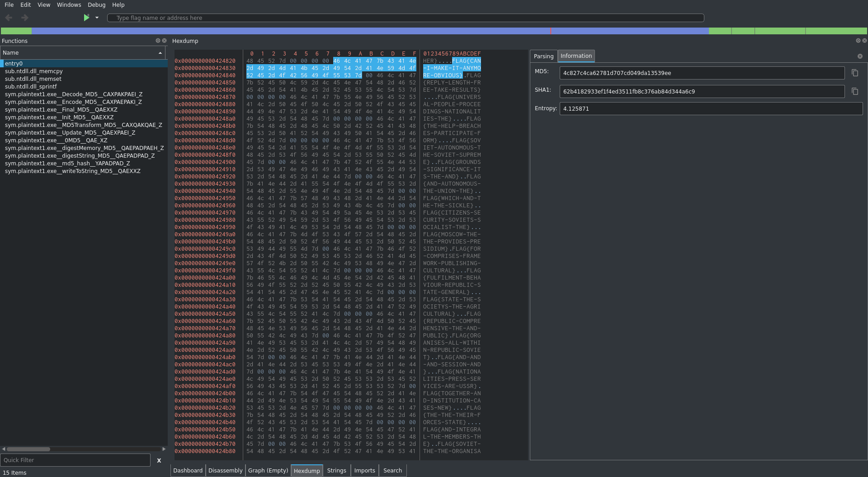Open the Search tab
This screenshot has height=477, width=868.
pyautogui.click(x=392, y=471)
